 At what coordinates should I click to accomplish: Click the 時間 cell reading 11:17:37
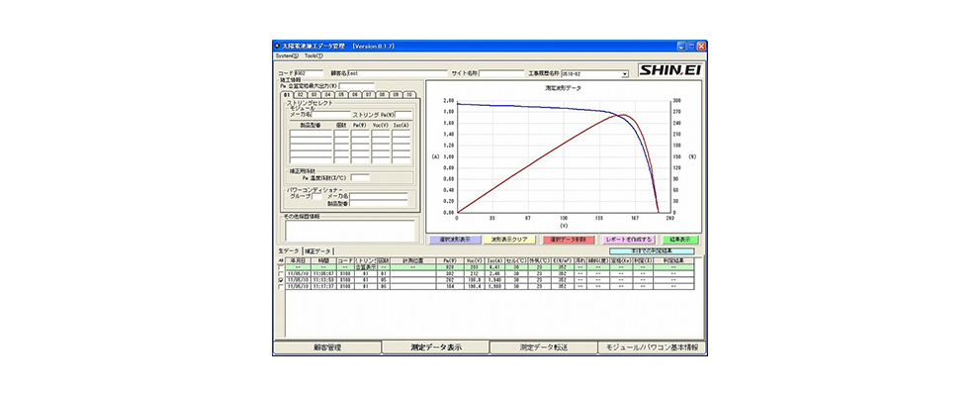323,286
